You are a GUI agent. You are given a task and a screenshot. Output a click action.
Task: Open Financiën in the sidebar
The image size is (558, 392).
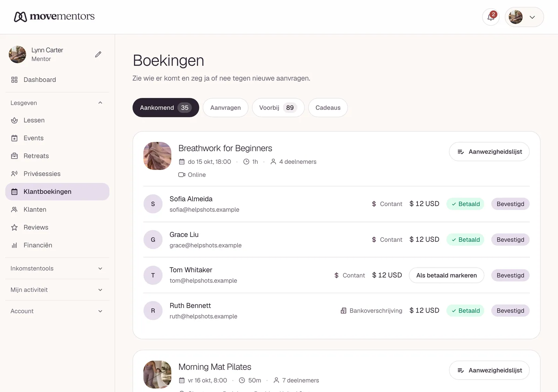pyautogui.click(x=57, y=245)
